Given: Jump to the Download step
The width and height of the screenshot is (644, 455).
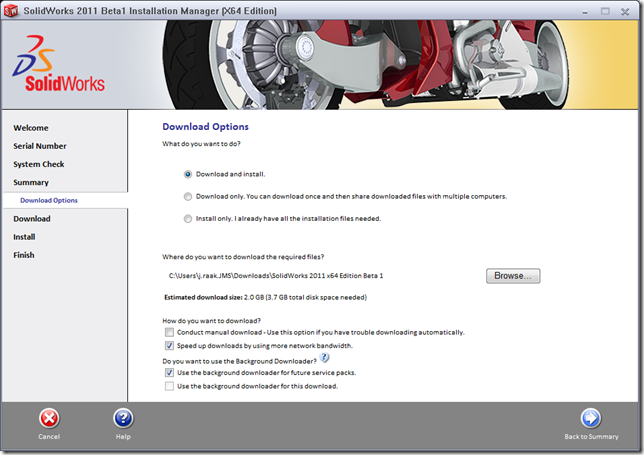Looking at the screenshot, I should point(32,218).
